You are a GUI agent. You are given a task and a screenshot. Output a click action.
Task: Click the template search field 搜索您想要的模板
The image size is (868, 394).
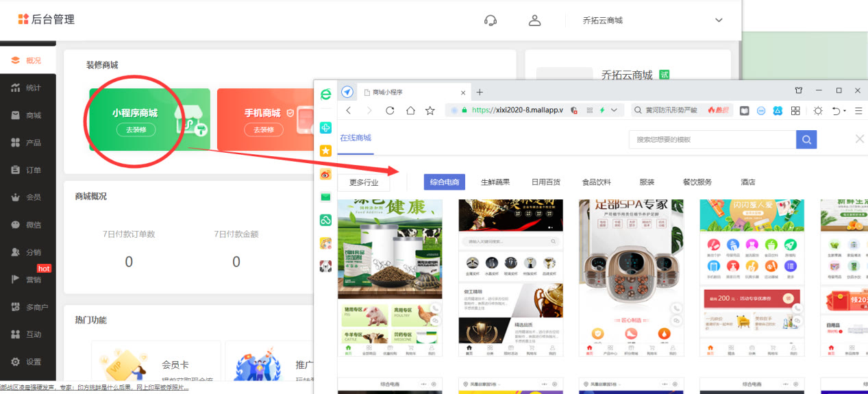712,140
